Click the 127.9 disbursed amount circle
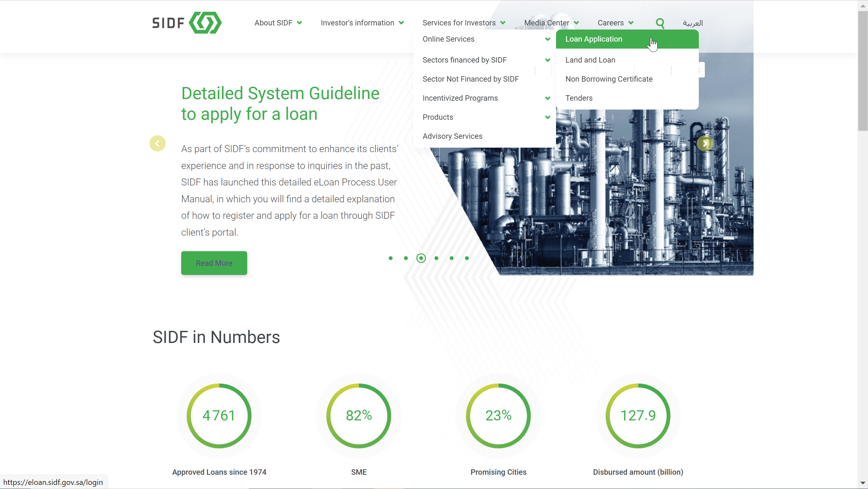The width and height of the screenshot is (868, 489). pos(638,415)
